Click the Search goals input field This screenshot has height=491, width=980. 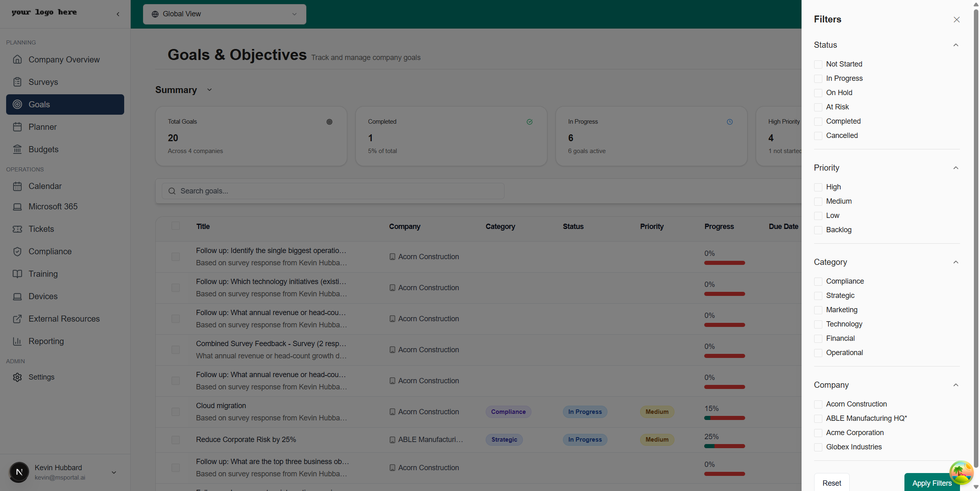333,191
